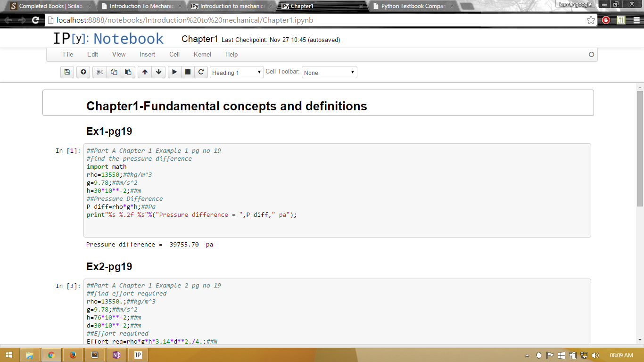Open the Kernel menu
Image resolution: width=644 pixels, height=362 pixels.
tap(202, 54)
